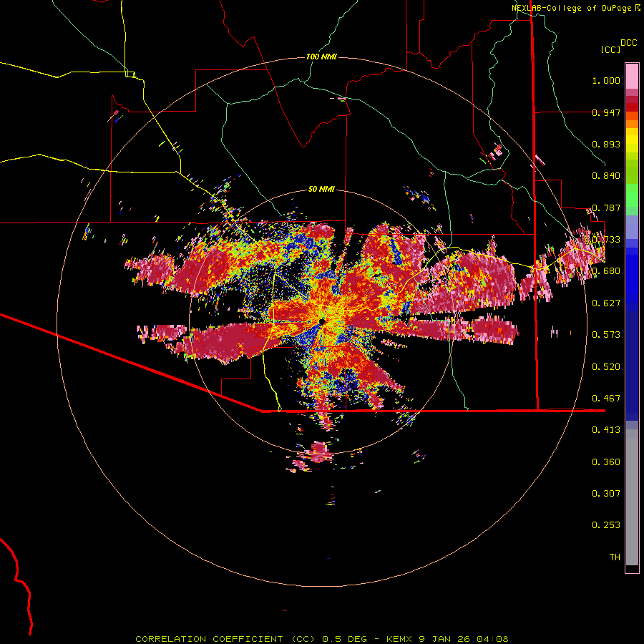Click the black radar site dot at center
The height and width of the screenshot is (644, 644).
(x=322, y=321)
